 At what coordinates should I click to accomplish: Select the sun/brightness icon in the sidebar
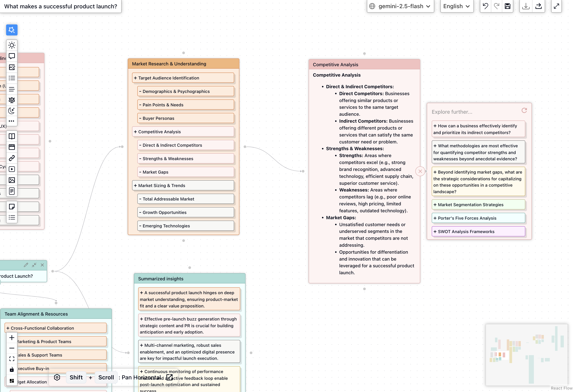(x=12, y=45)
